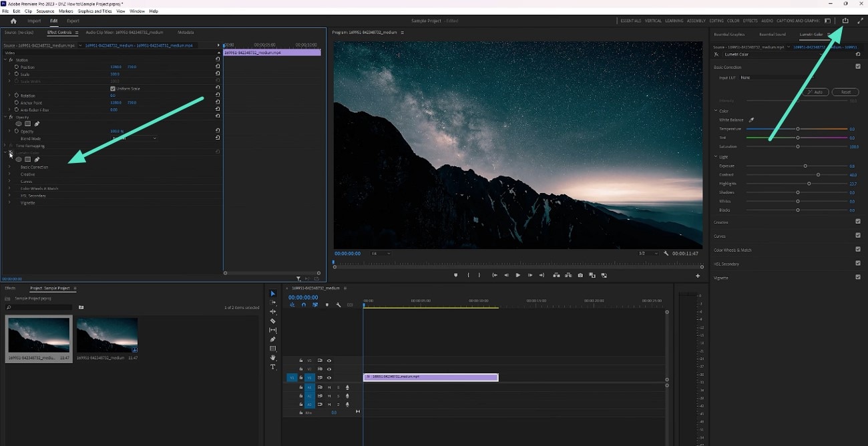Viewport: 868px width, 446px height.
Task: Select the Hand tool
Action: click(273, 357)
